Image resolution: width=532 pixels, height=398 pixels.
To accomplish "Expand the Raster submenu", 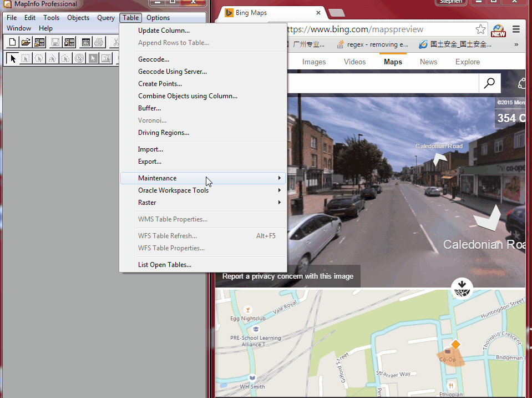I will pos(203,203).
